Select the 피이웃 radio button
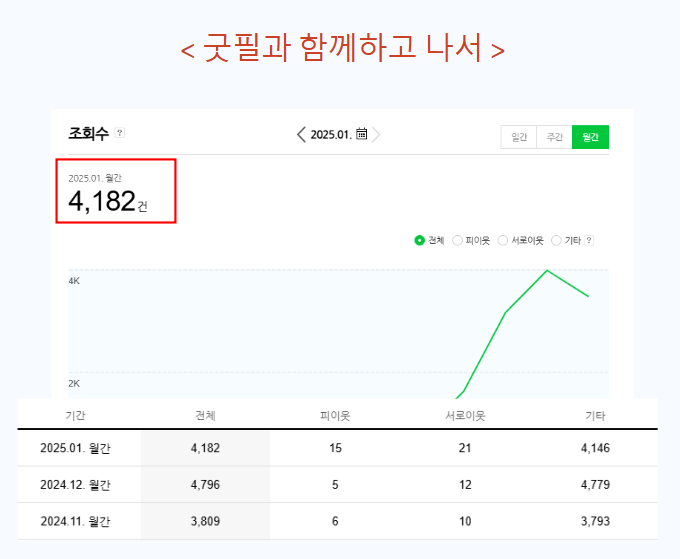The image size is (680, 559). pos(458,240)
